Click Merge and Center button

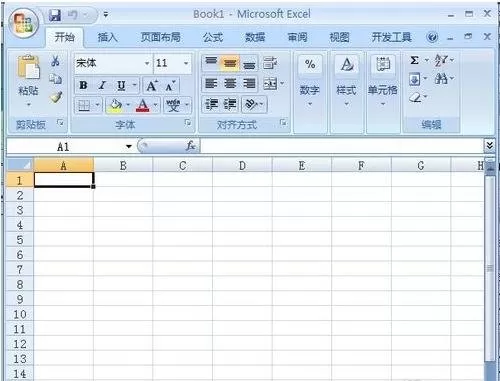[270, 84]
